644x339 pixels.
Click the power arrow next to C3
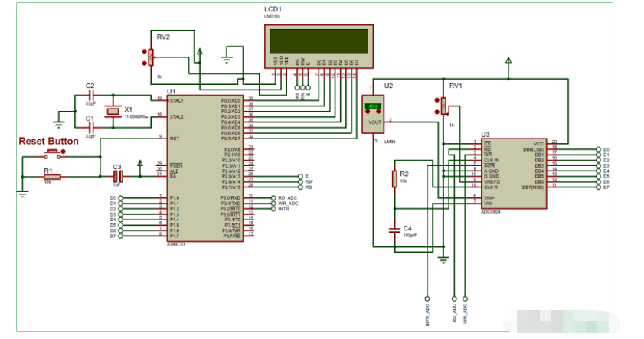140,164
